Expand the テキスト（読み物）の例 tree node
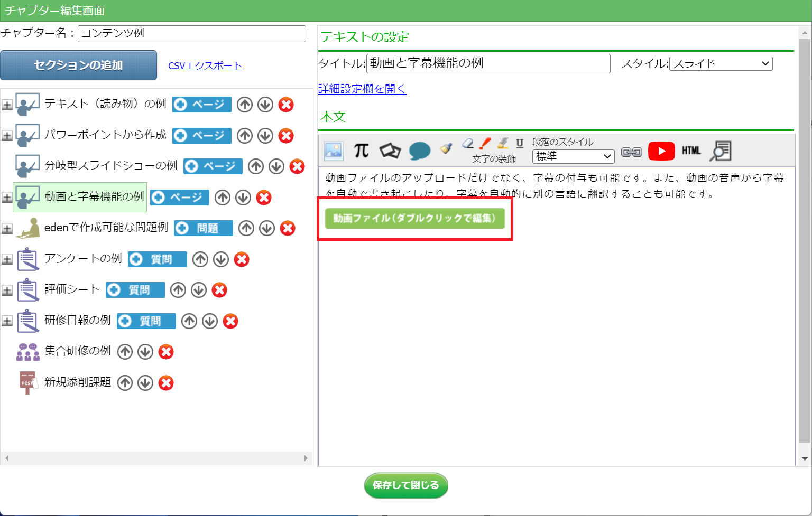 [7, 105]
